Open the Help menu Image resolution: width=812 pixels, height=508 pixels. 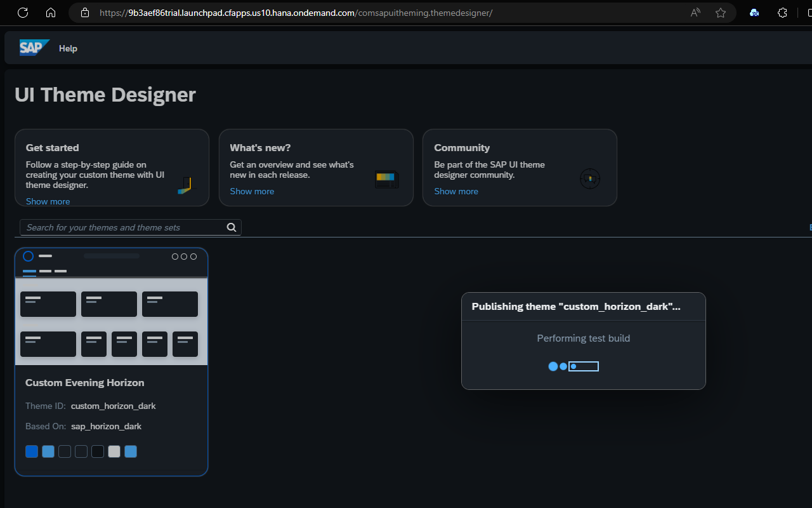pos(68,48)
